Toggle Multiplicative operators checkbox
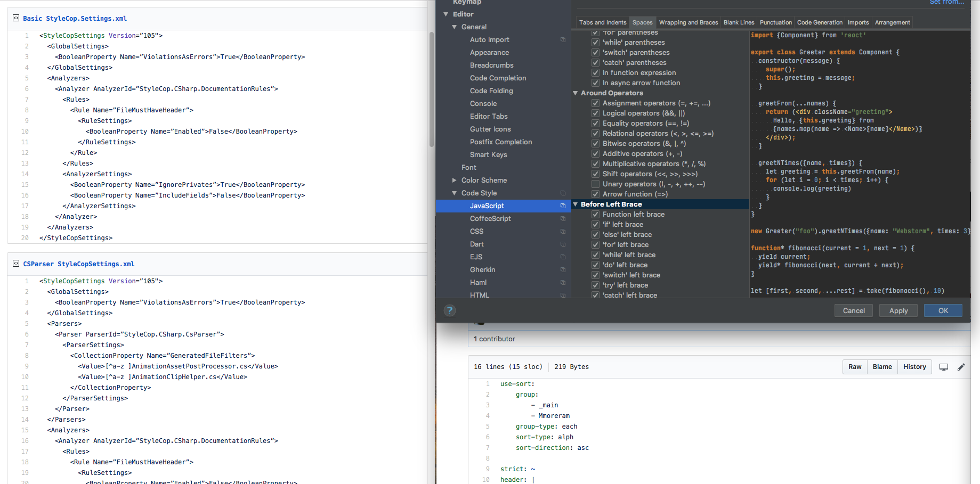Screen dimensions: 980x484 pyautogui.click(x=596, y=164)
